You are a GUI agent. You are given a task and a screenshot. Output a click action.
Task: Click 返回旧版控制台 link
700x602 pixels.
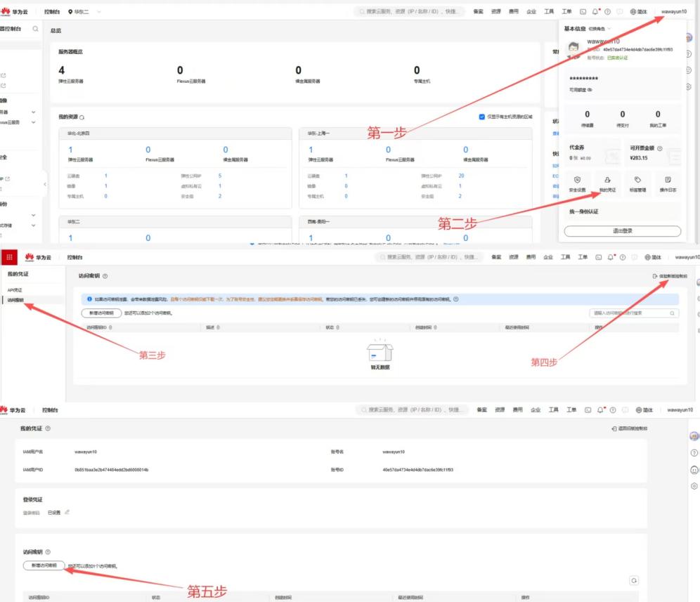[x=630, y=428]
